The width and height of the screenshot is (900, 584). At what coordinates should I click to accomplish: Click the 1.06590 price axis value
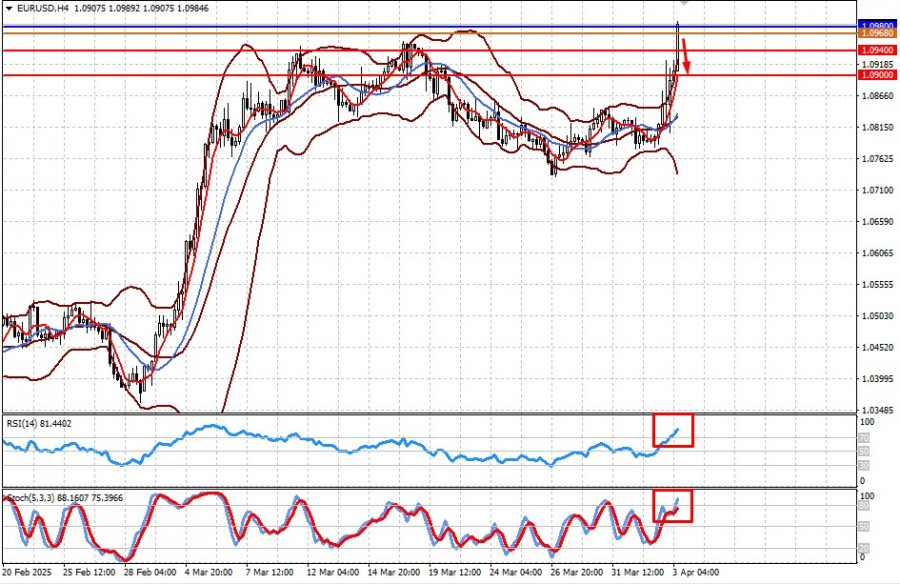[x=878, y=221]
